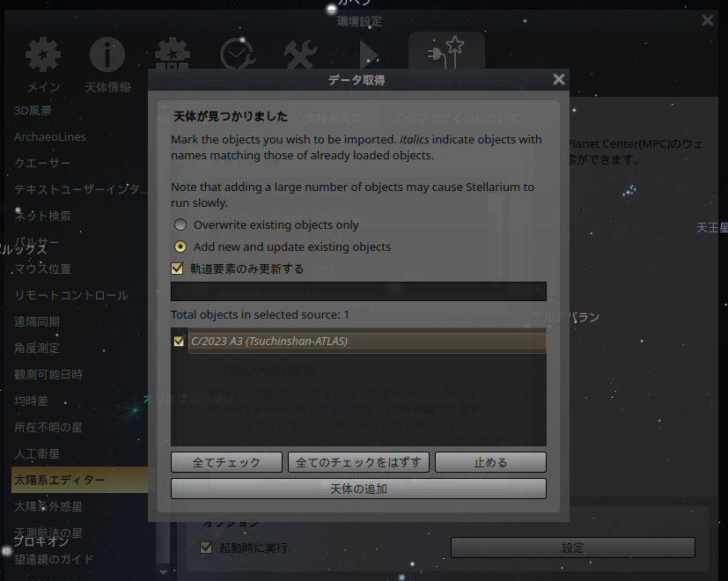The height and width of the screenshot is (581, 728).
Task: Click the search input field in dialog
Action: pos(358,291)
